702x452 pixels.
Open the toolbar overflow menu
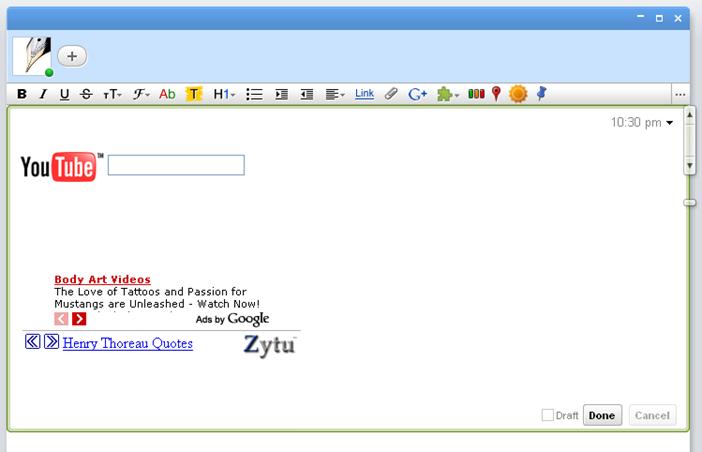(x=681, y=94)
